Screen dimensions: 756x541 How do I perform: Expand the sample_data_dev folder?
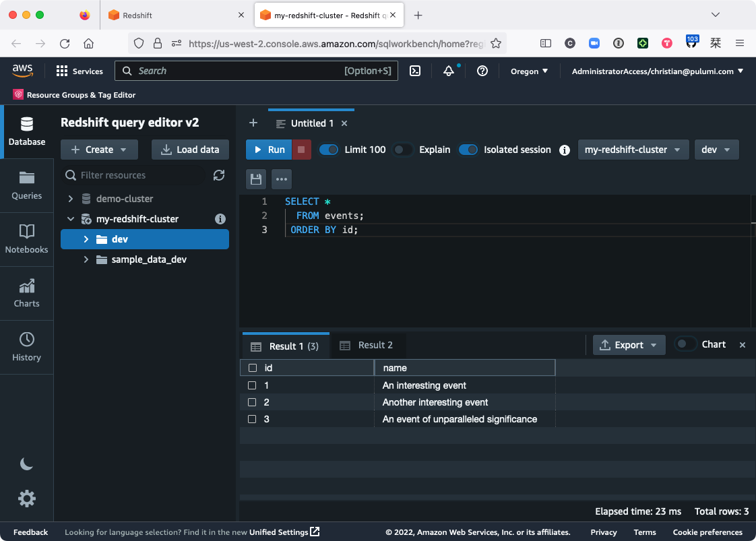pyautogui.click(x=86, y=259)
